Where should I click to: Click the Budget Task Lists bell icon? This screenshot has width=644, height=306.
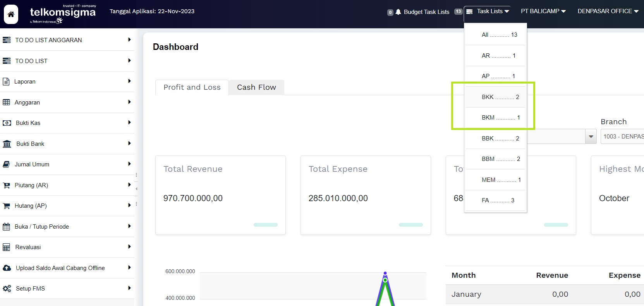(398, 12)
